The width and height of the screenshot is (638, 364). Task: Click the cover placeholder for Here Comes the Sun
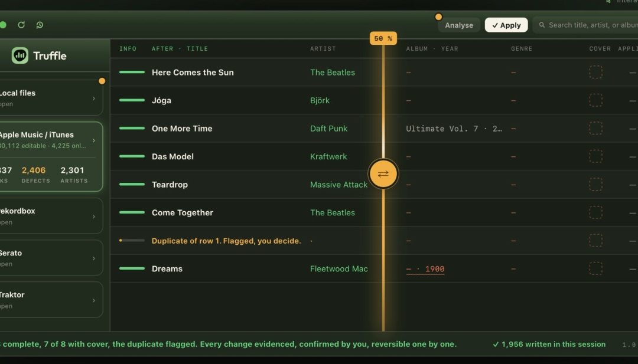pos(595,73)
